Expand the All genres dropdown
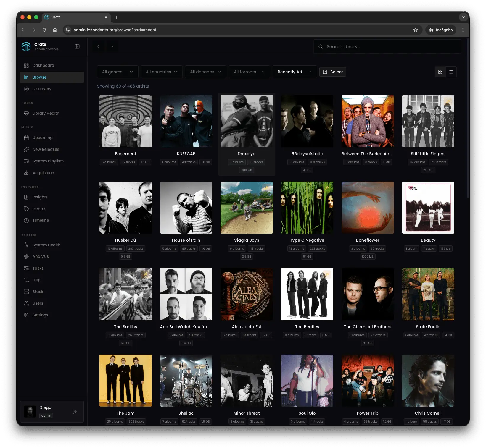The height and width of the screenshot is (448, 486). coord(118,72)
